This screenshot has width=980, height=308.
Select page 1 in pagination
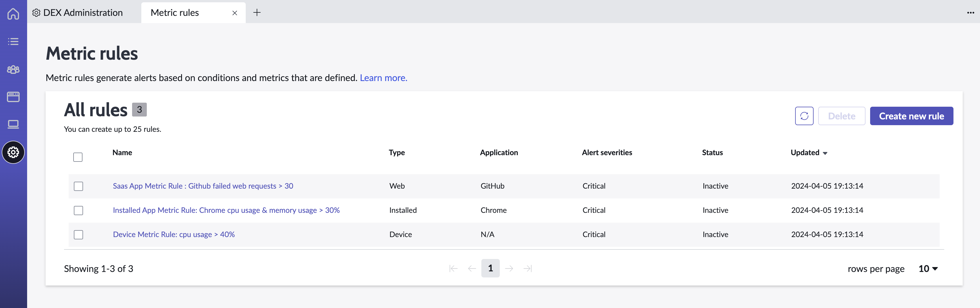[x=490, y=268]
